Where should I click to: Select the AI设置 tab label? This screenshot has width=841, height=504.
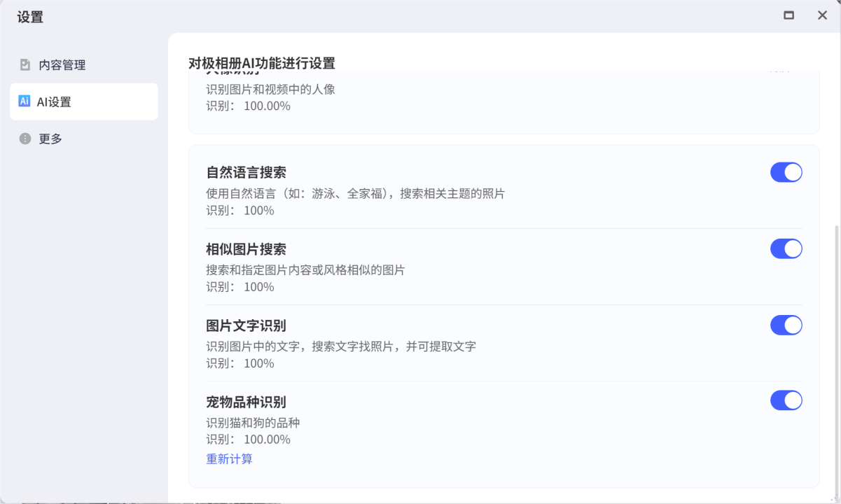coord(54,102)
